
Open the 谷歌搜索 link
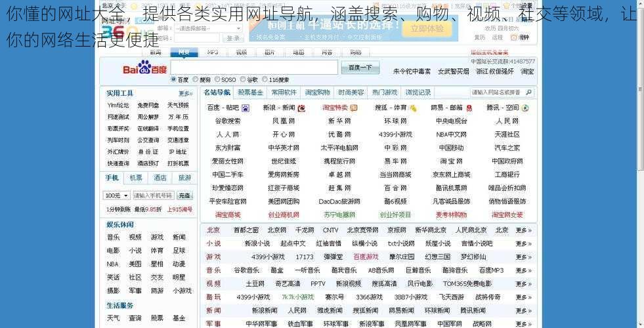[228, 121]
